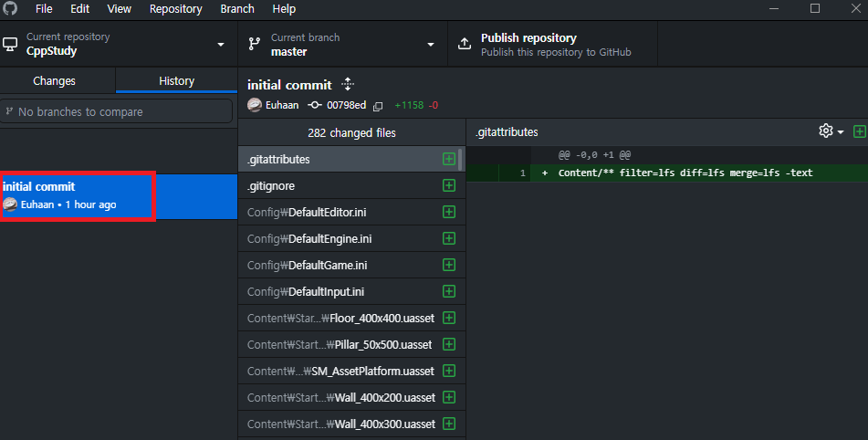Select Config\DefaultEditor.ini file
This screenshot has width=868, height=440.
tap(351, 212)
